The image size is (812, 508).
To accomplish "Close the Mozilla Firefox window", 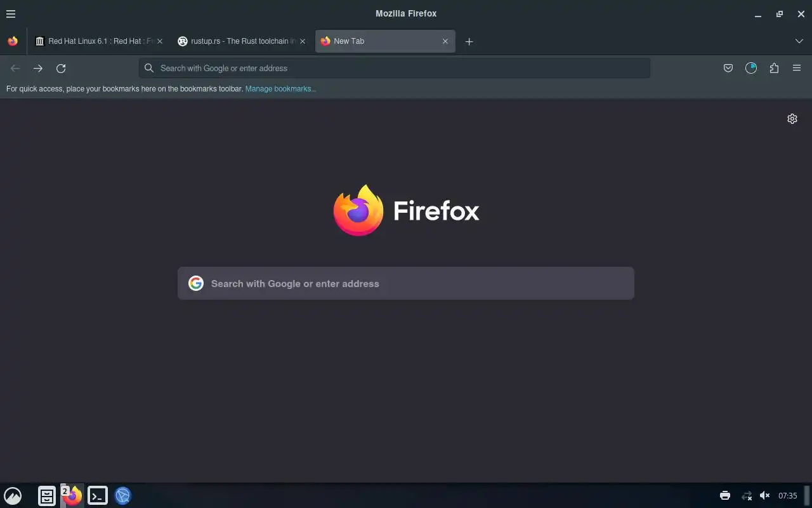I will tap(801, 14).
